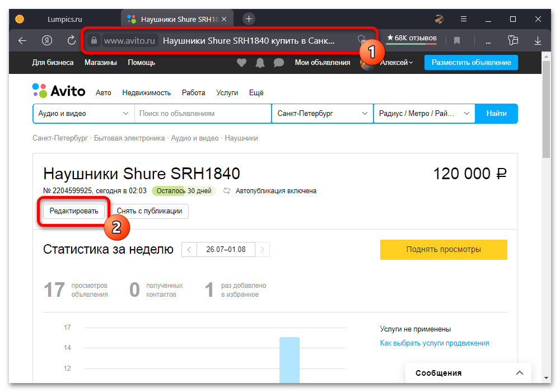560x392 pixels.
Task: Click the Разместить объявление button
Action: (471, 63)
